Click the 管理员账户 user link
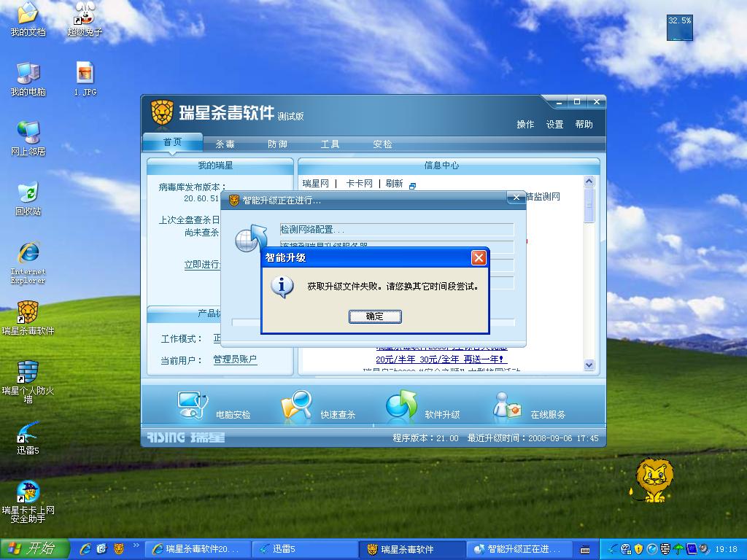747x560 pixels. pos(235,359)
